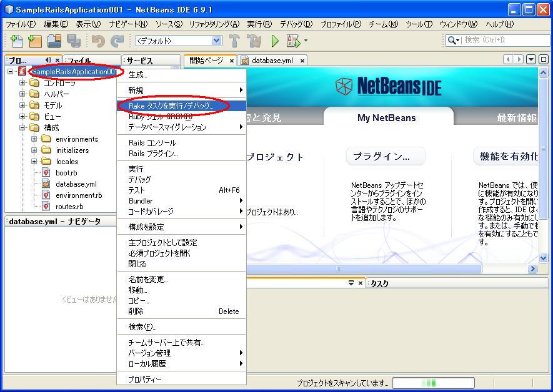Image resolution: width=553 pixels, height=392 pixels.
Task: Switch to the database.yml editor tab
Action: (272, 61)
